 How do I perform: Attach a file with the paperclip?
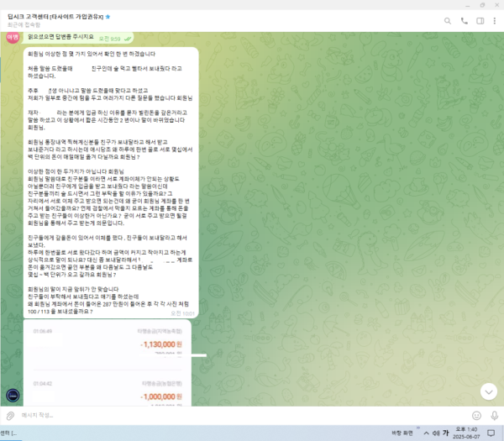point(10,416)
